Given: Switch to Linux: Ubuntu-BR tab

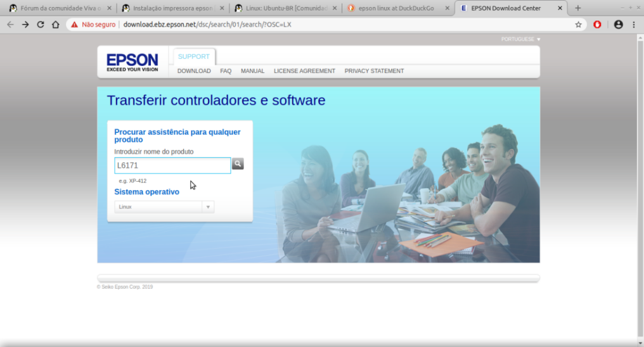Looking at the screenshot, I should tap(285, 8).
